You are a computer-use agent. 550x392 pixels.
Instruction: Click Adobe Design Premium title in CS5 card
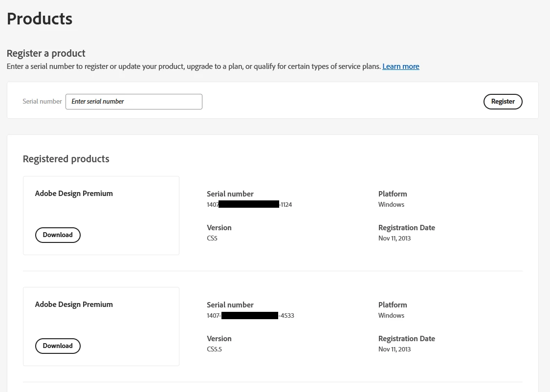74,194
